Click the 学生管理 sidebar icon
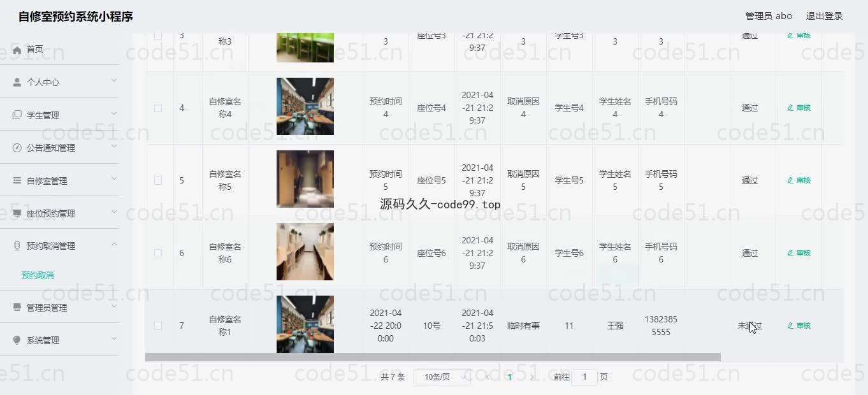The width and height of the screenshot is (868, 395). pyautogui.click(x=17, y=115)
